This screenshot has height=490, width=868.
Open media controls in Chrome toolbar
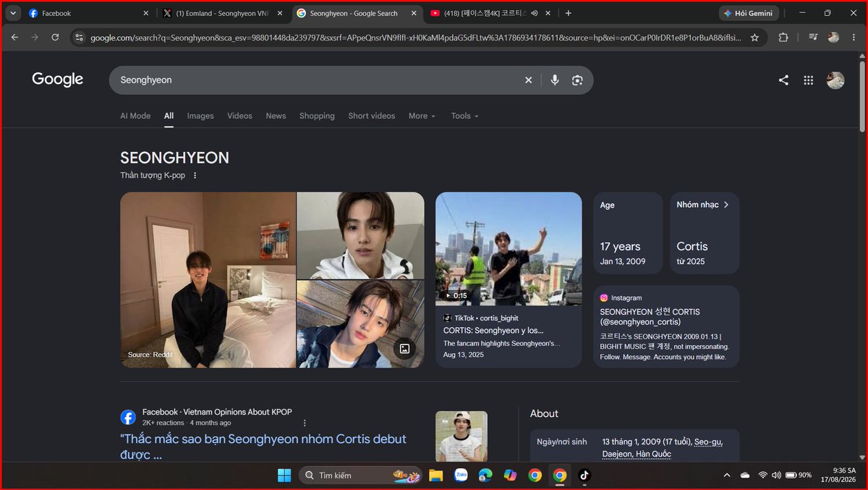click(813, 38)
